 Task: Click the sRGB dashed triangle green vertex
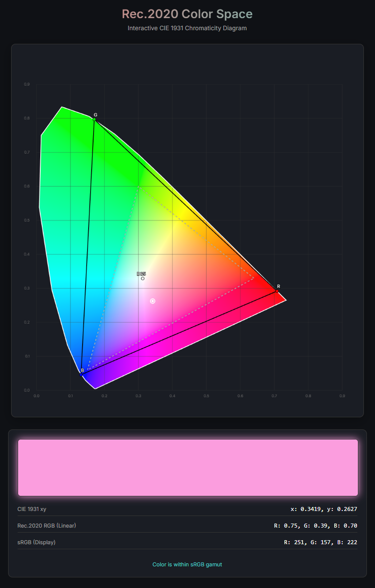pos(138,186)
